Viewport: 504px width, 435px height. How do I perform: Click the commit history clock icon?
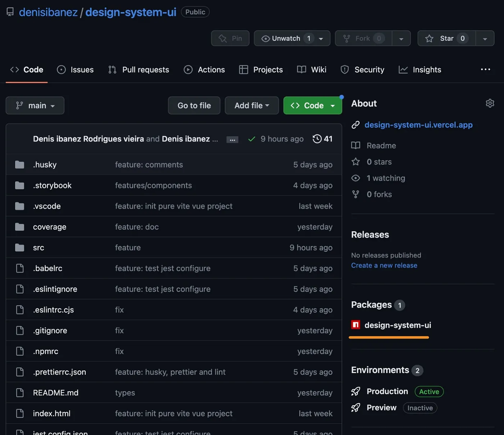[x=317, y=139]
